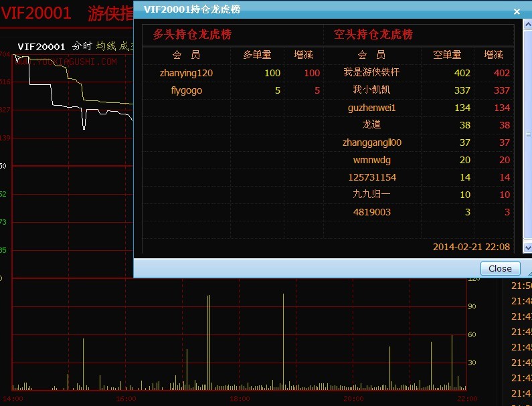
Task: Close the dialog with the X icon
Action: pos(516,11)
